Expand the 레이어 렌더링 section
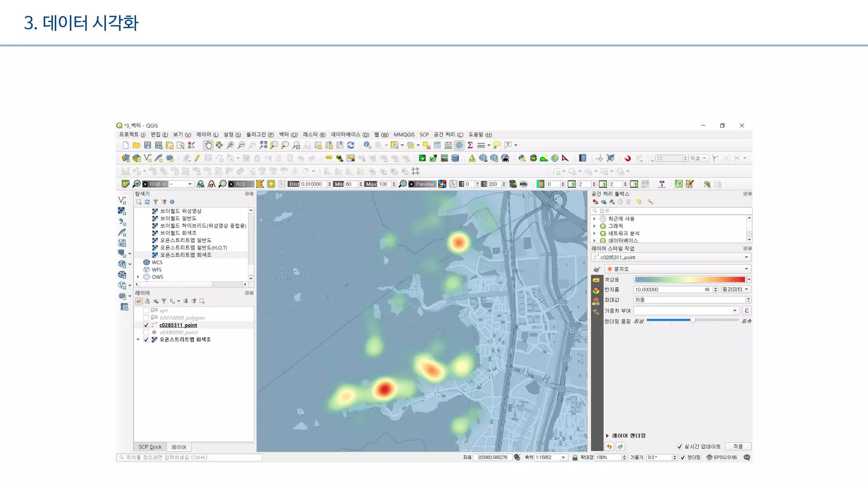 coord(607,435)
